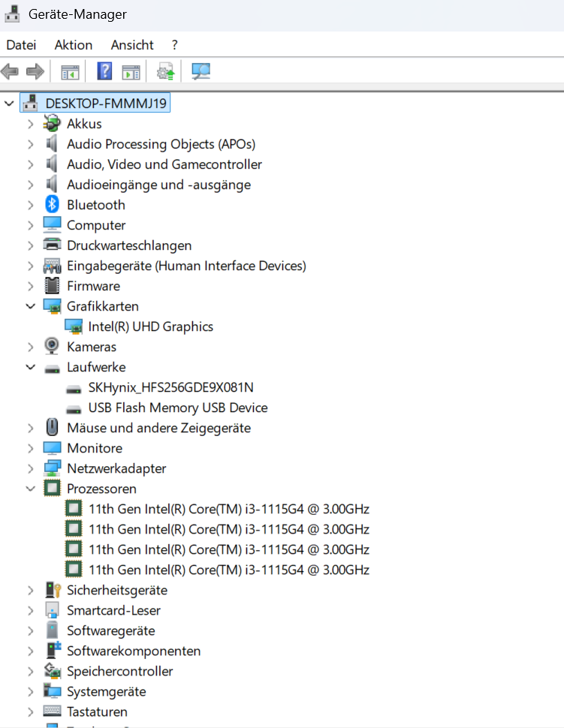Expand the Firmware category

(x=31, y=286)
